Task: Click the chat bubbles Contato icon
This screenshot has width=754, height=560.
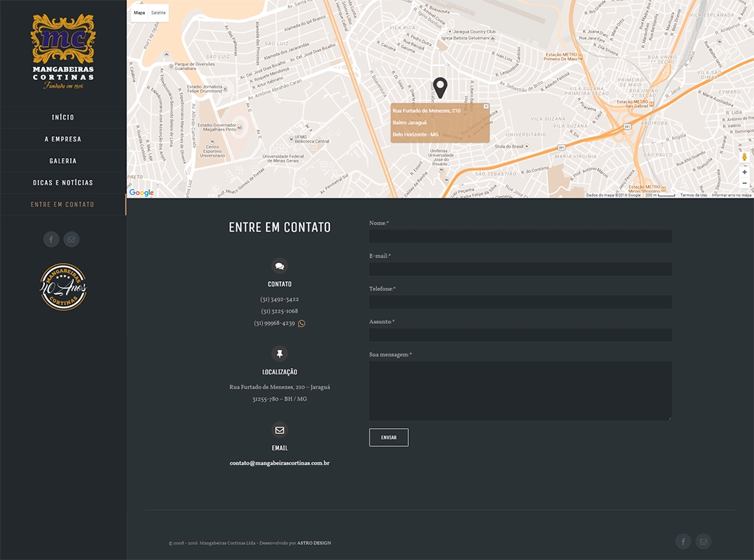Action: pyautogui.click(x=279, y=266)
